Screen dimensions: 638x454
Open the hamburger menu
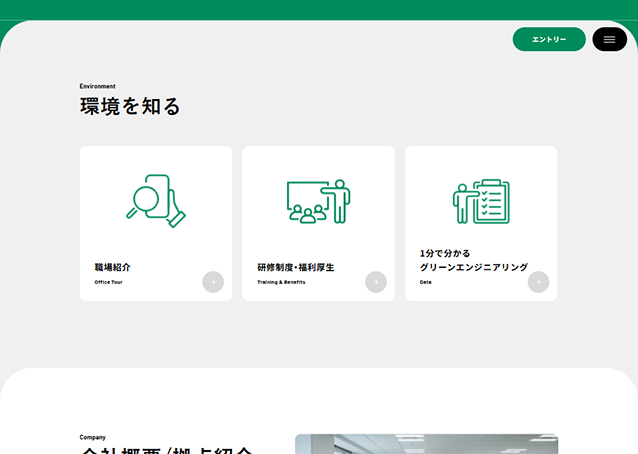tap(609, 39)
